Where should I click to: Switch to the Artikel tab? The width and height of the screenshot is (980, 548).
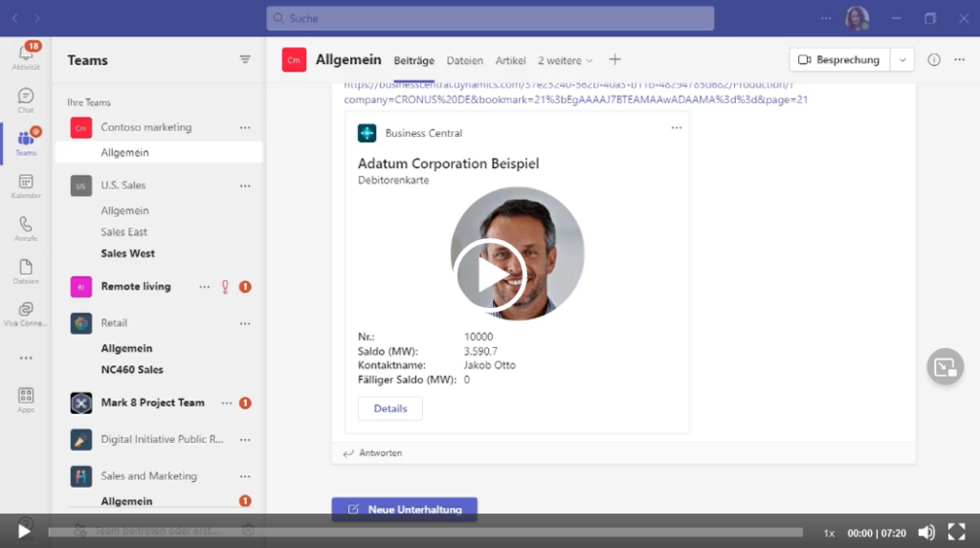510,60
